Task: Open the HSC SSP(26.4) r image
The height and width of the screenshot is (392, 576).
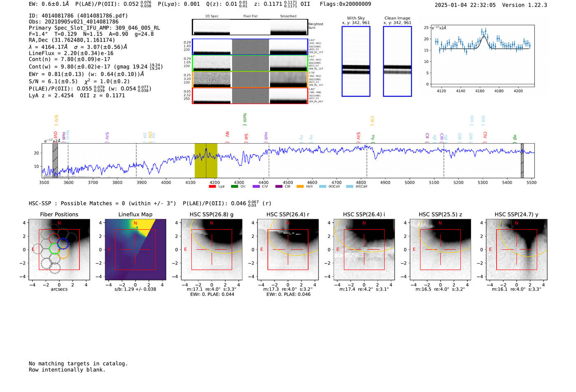Action: pos(288,249)
